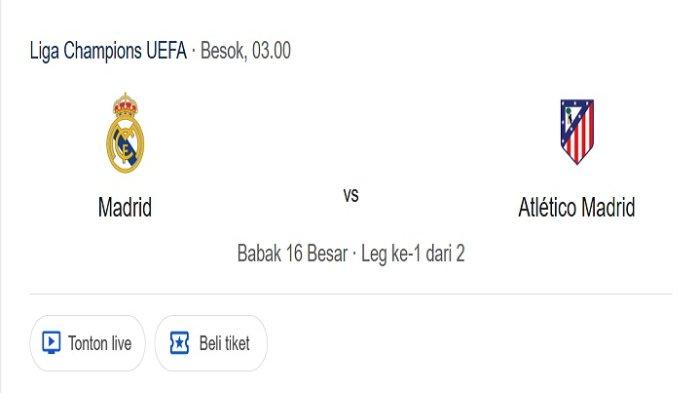The image size is (700, 393).
Task: Click the vs text between teams
Action: [x=351, y=195]
